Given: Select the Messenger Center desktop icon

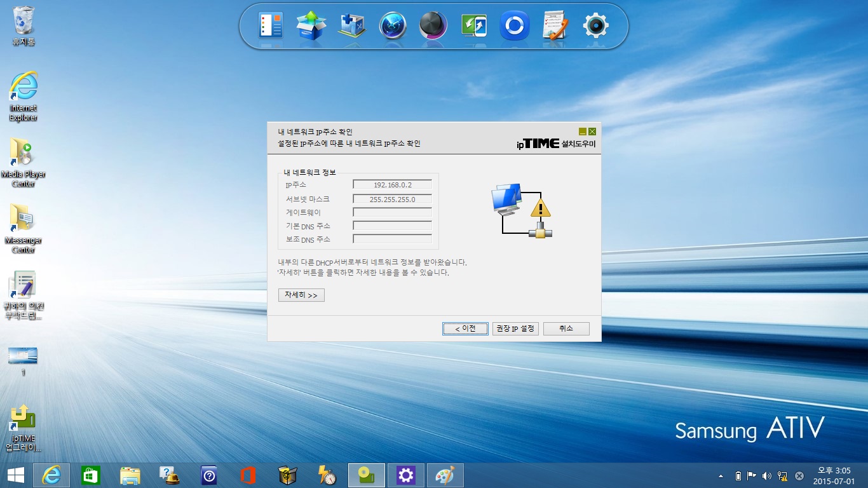Looking at the screenshot, I should click(x=24, y=227).
